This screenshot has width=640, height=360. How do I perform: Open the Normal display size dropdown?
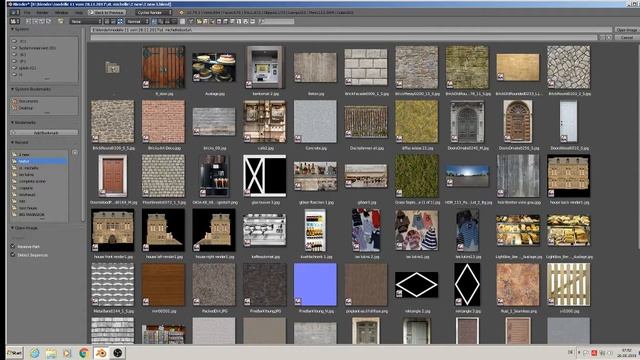(138, 21)
